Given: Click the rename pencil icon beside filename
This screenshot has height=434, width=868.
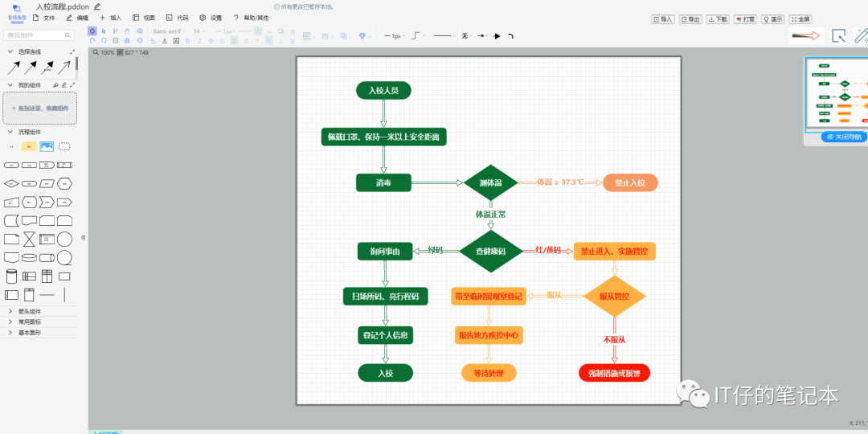Looking at the screenshot, I should click(97, 6).
